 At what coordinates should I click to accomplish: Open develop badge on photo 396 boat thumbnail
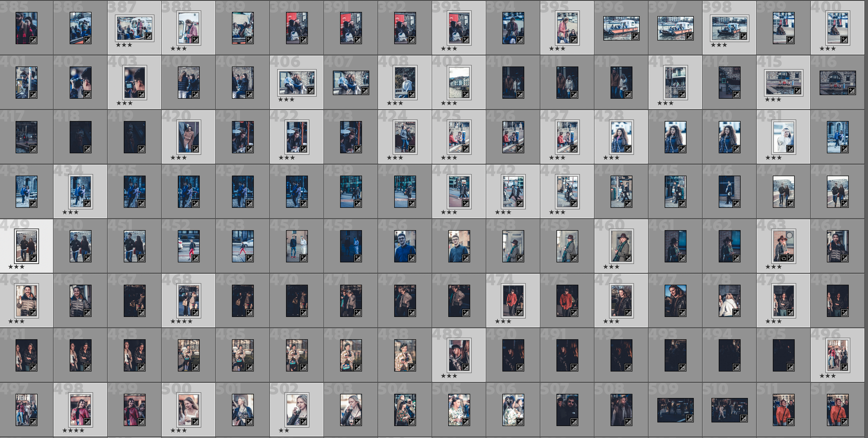636,36
